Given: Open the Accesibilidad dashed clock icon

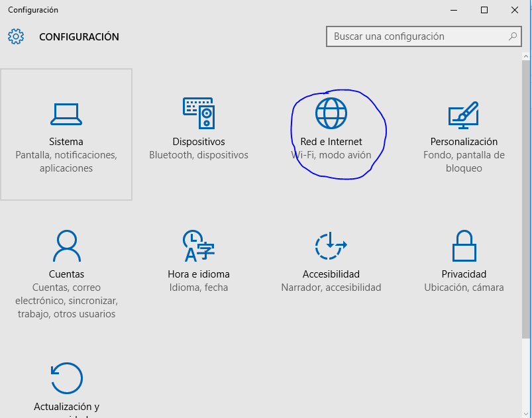Looking at the screenshot, I should point(331,246).
